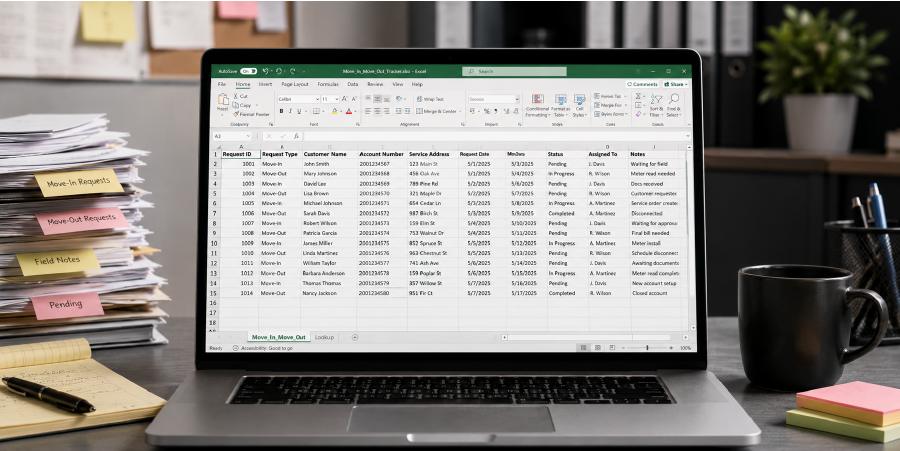Click the Share button
The width and height of the screenshot is (900, 451).
pos(676,84)
